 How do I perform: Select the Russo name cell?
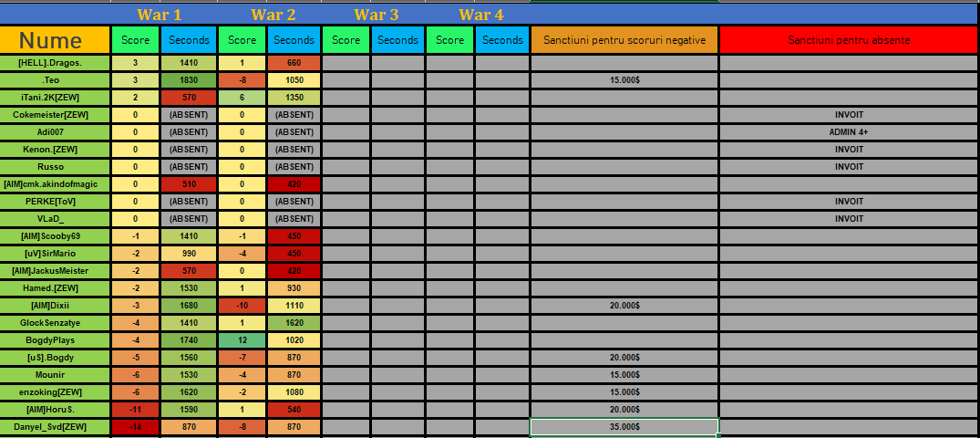tap(55, 167)
